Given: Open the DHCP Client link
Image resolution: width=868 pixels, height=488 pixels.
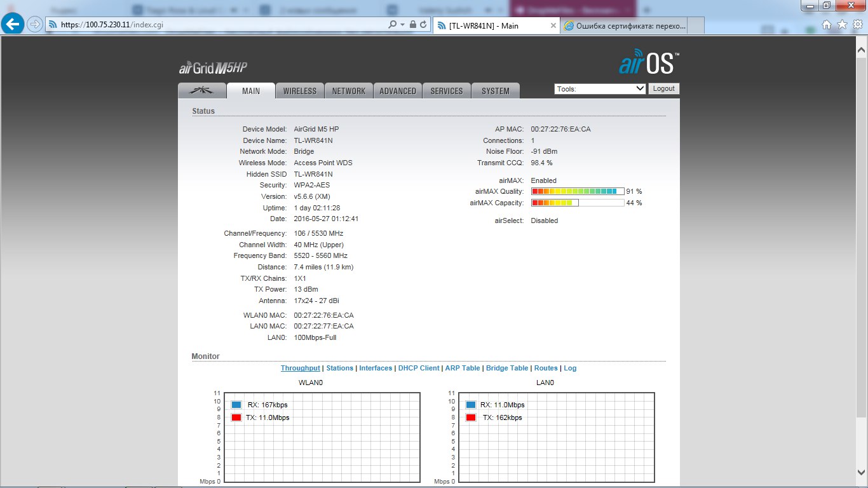Looking at the screenshot, I should (x=419, y=368).
